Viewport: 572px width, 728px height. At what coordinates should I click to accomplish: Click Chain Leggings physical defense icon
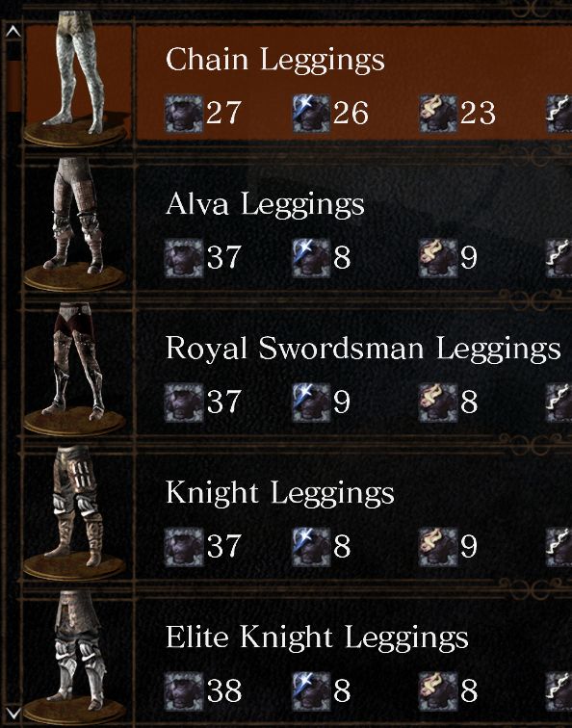pyautogui.click(x=184, y=114)
